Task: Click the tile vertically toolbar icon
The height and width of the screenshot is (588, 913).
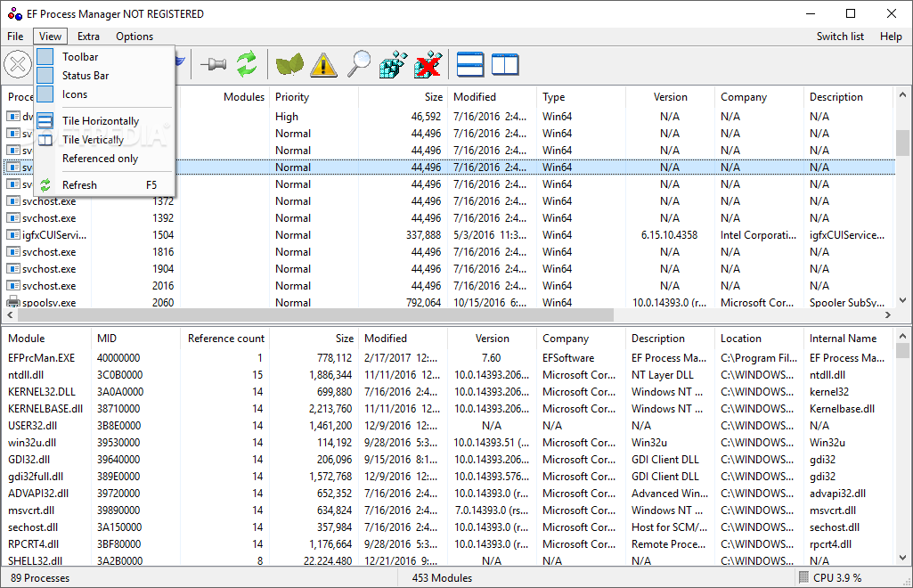Action: tap(505, 65)
